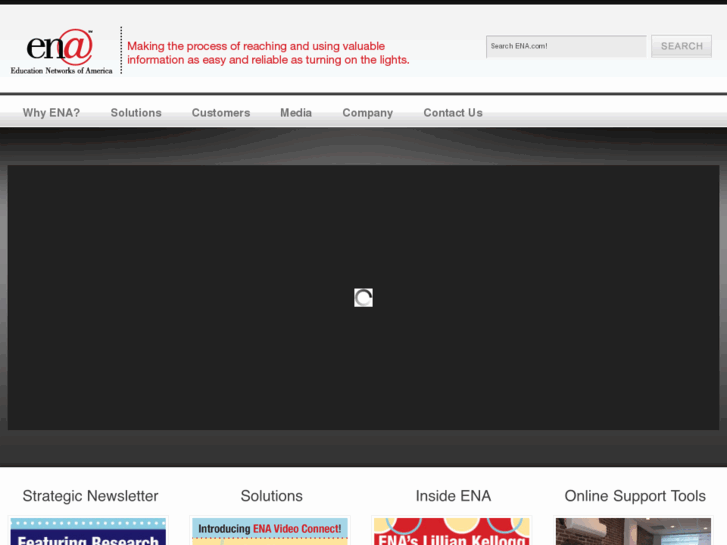The height and width of the screenshot is (545, 727).
Task: Open the Why ENA? menu
Action: (51, 113)
